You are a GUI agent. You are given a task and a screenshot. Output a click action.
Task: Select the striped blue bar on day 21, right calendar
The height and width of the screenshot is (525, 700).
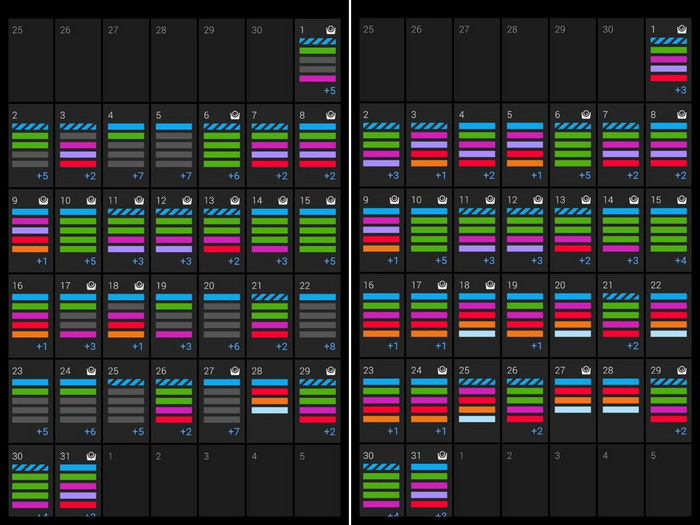coord(621,297)
